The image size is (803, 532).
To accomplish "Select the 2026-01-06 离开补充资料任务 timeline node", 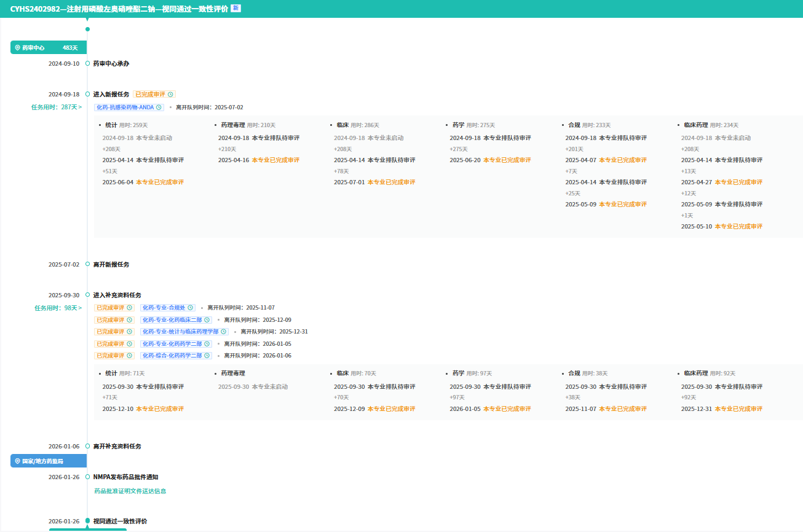I will [x=87, y=447].
